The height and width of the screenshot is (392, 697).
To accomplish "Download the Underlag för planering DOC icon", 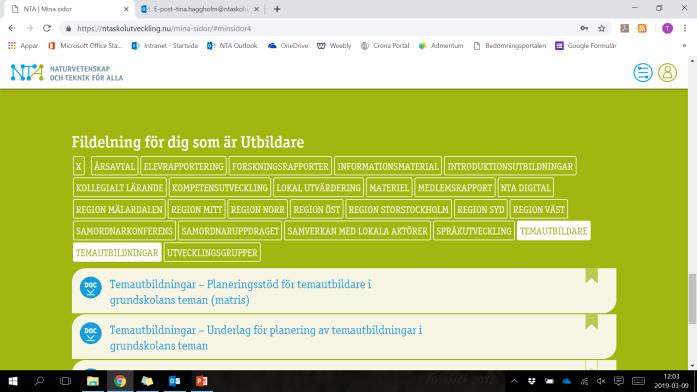I will (91, 333).
